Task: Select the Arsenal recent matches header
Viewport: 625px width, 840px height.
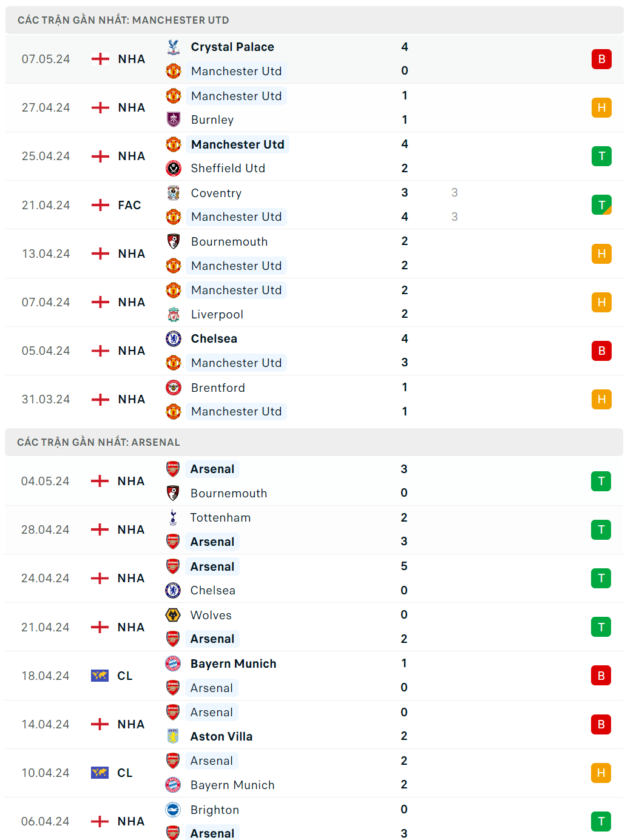Action: tap(98, 442)
